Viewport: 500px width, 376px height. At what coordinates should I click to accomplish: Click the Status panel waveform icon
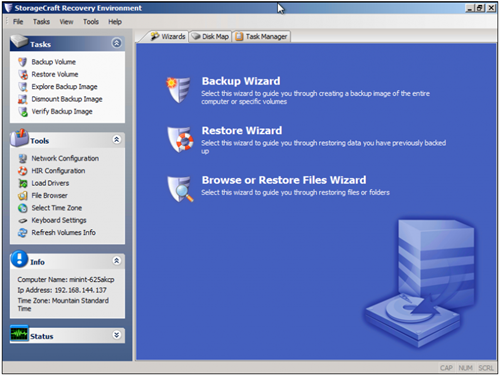19,333
